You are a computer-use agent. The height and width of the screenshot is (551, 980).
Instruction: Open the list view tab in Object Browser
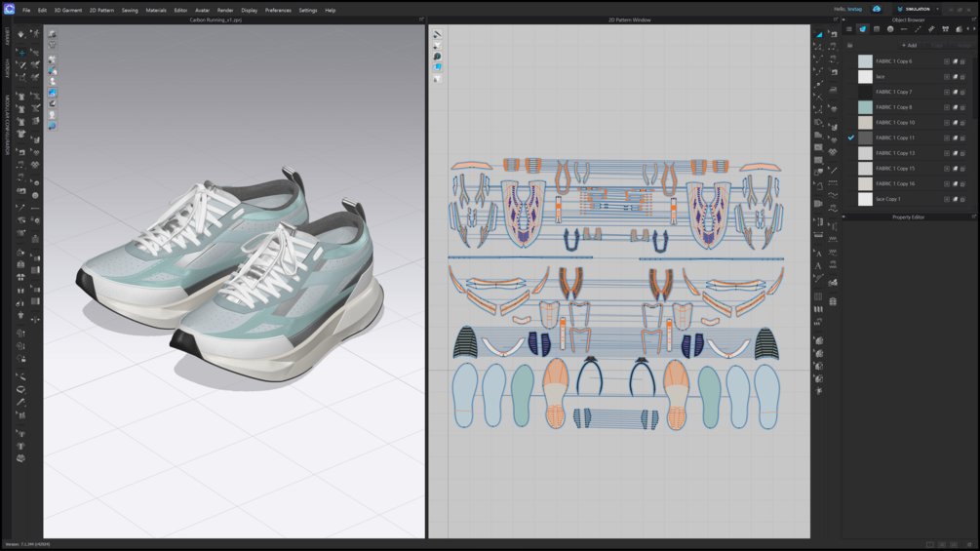pyautogui.click(x=849, y=29)
